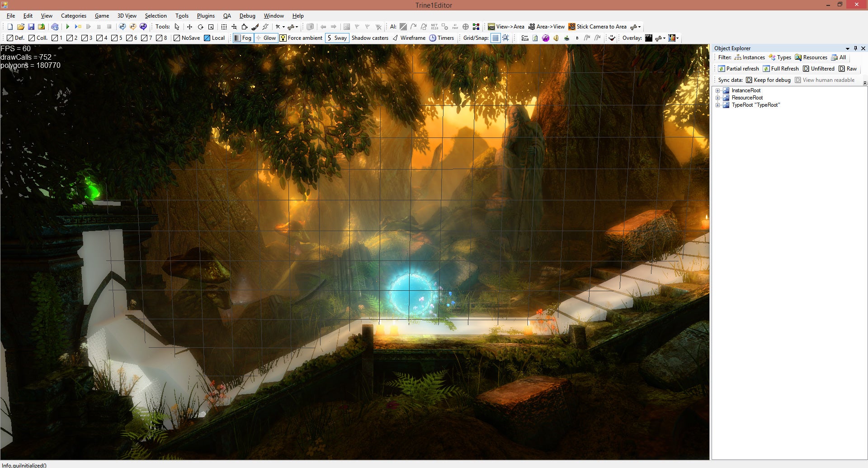Toggle the Def. checkbox
Screen dimensions: 868x468
click(x=15, y=38)
